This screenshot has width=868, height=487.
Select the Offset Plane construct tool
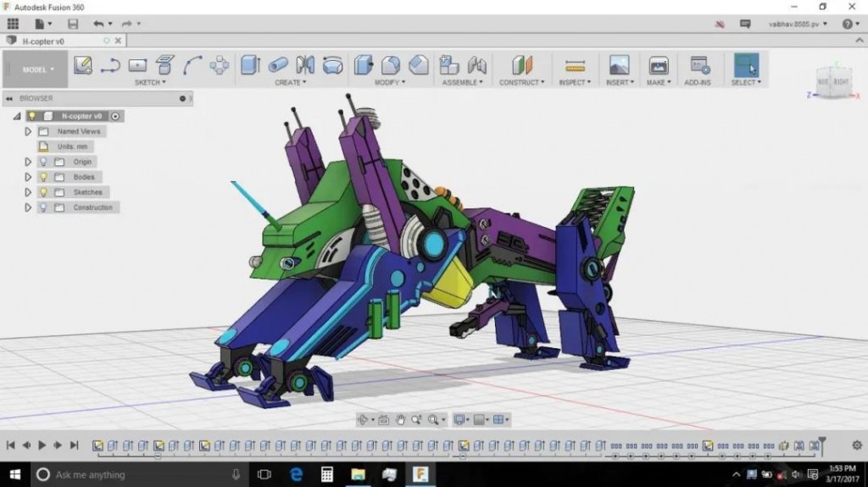click(x=522, y=64)
